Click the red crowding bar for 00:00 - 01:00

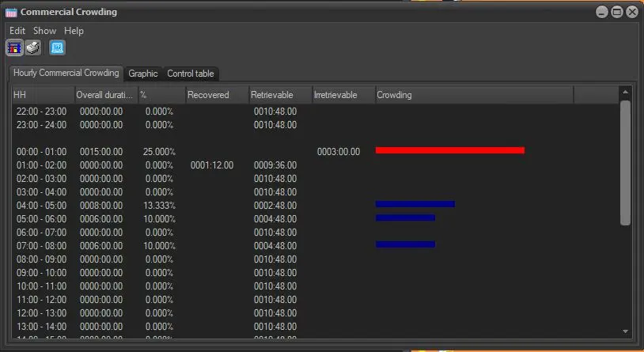(449, 150)
